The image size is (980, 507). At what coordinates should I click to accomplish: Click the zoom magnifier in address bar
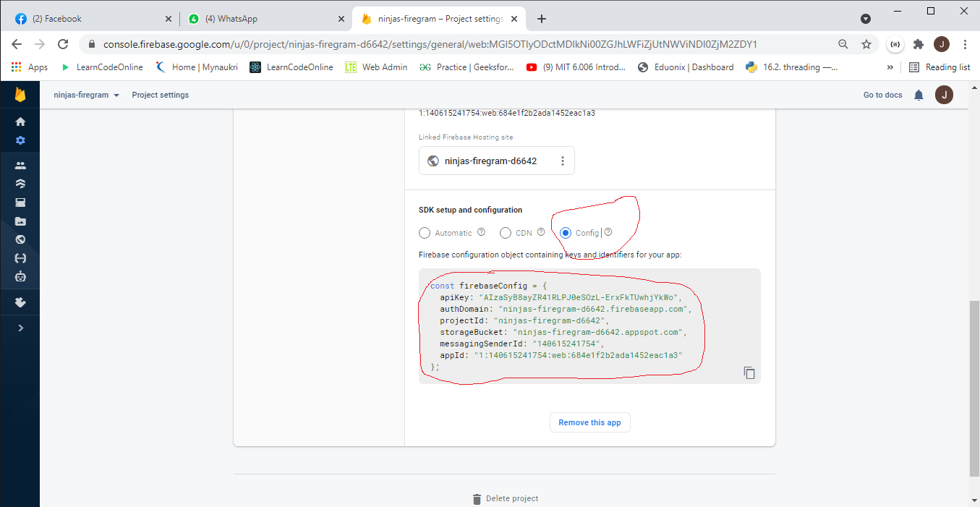[843, 44]
